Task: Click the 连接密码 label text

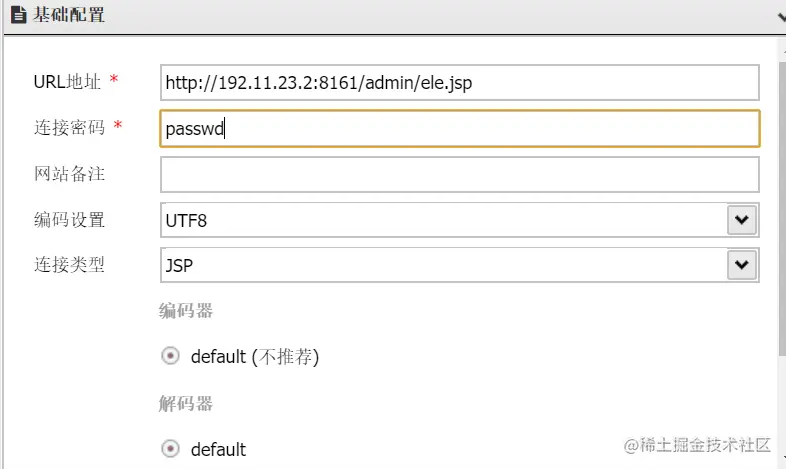Action: click(x=69, y=127)
